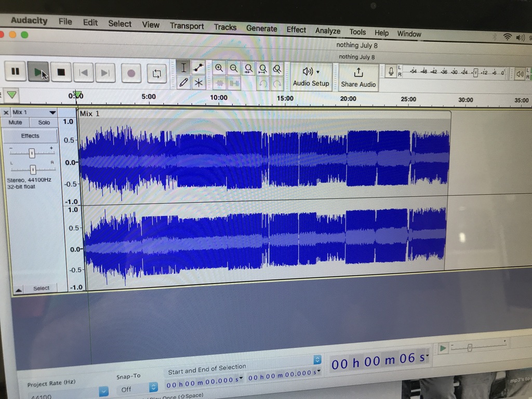The image size is (532, 399).
Task: Select the Draw pencil tool
Action: point(183,83)
